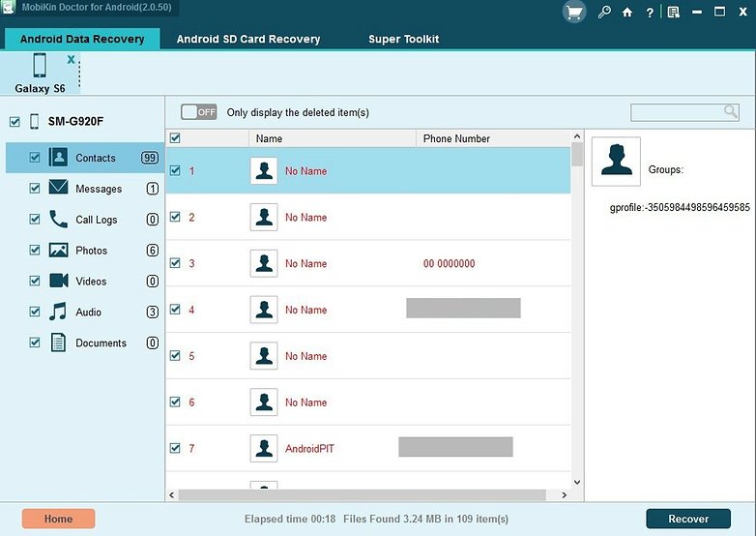The image size is (756, 536).
Task: Select the Galaxy S6 device icon
Action: pos(40,66)
